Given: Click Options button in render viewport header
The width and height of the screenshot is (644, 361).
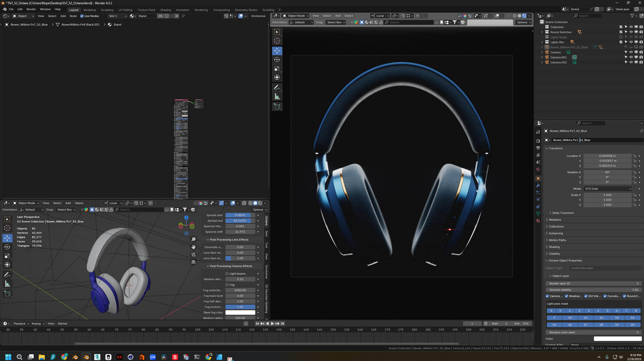Looking at the screenshot, I should [x=523, y=22].
